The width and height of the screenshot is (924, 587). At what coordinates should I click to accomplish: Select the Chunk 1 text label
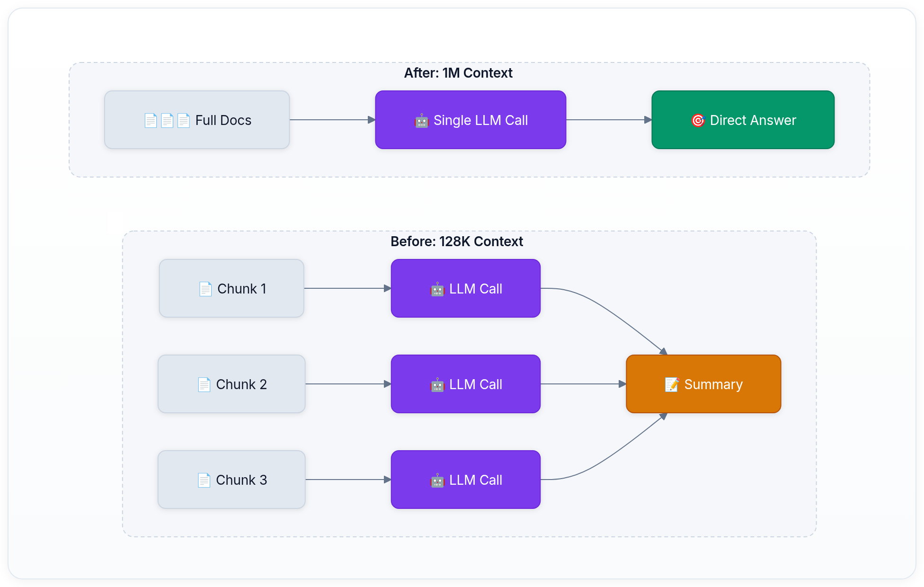point(242,289)
